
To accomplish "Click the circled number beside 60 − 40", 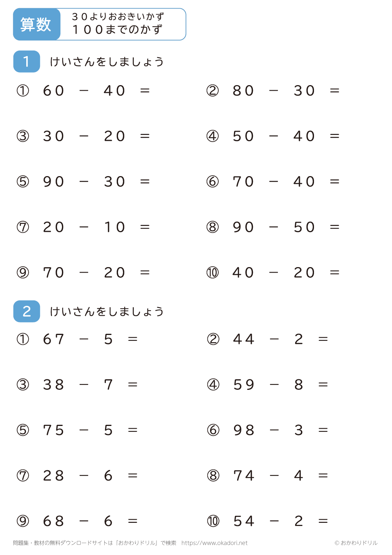I will [23, 91].
